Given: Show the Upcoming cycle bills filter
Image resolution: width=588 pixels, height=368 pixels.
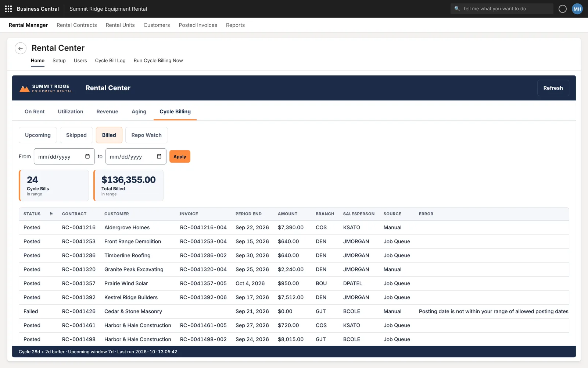Looking at the screenshot, I should [x=38, y=135].
